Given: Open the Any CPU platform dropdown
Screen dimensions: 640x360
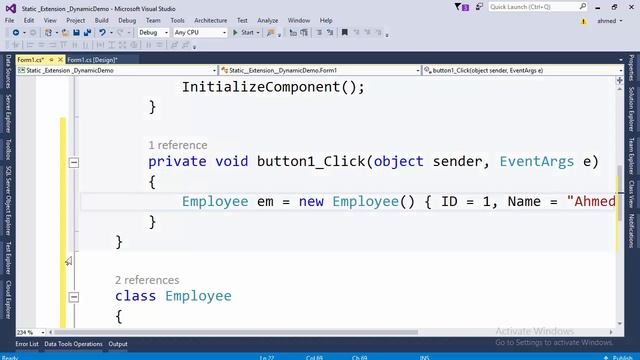Looking at the screenshot, I should (200, 32).
